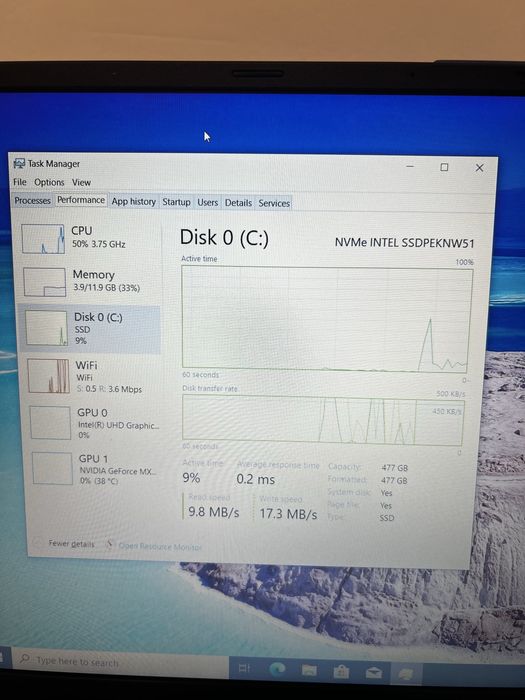
Task: Open Microsoft Store from the taskbar
Action: click(x=341, y=671)
